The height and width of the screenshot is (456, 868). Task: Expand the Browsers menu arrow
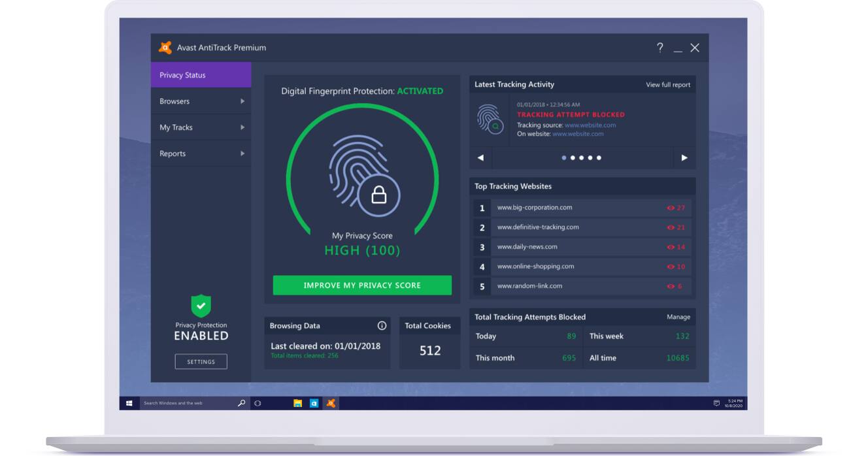[x=242, y=101]
